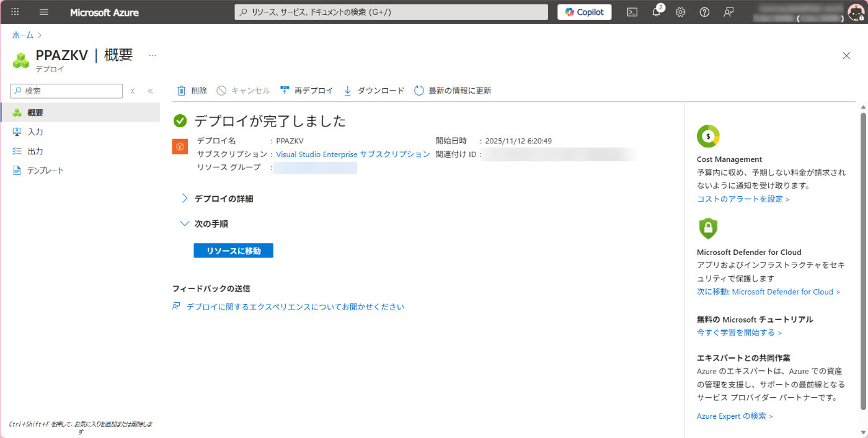The image size is (868, 438).
Task: Click the リソースに移動 button
Action: tap(233, 251)
